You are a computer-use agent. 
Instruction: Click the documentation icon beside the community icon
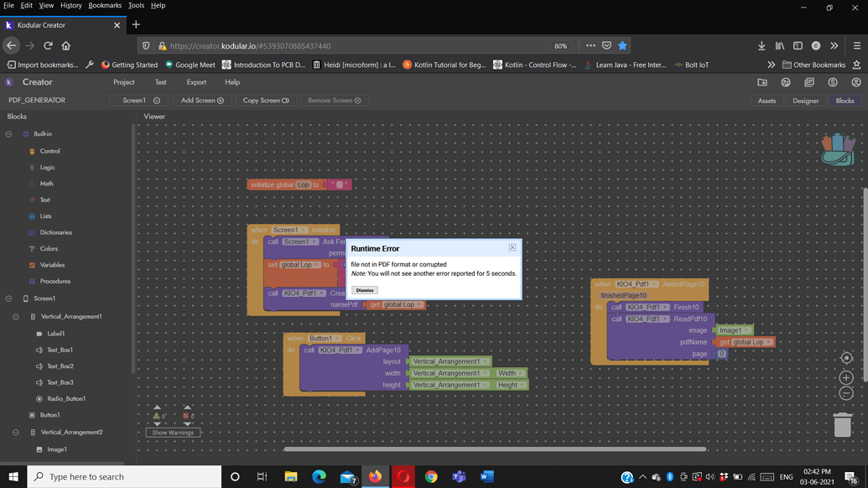808,81
